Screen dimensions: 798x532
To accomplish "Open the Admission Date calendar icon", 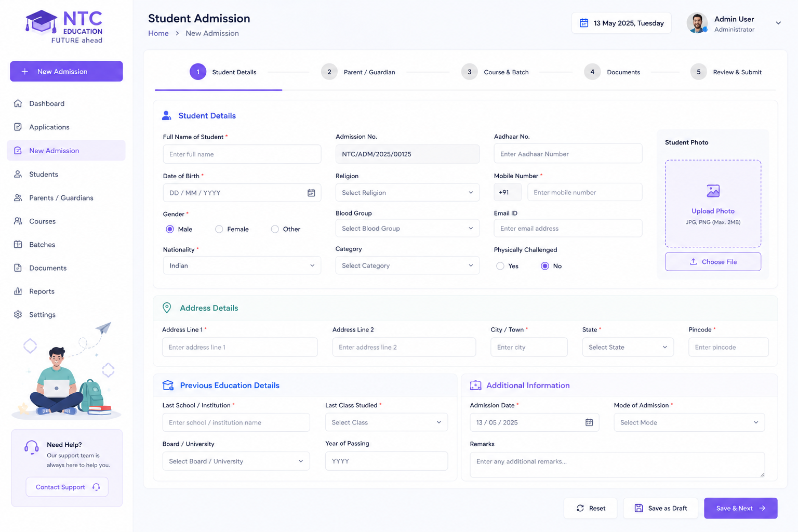I will (589, 422).
